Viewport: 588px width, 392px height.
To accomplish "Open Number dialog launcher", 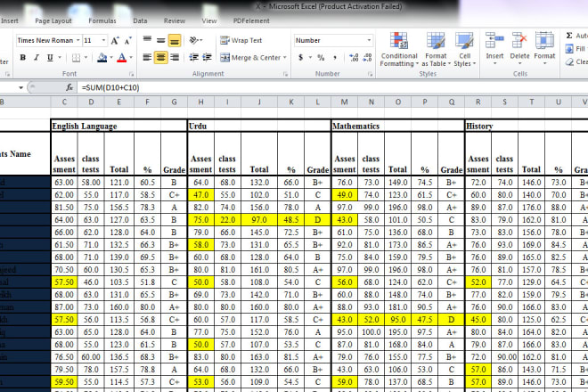I will click(370, 74).
